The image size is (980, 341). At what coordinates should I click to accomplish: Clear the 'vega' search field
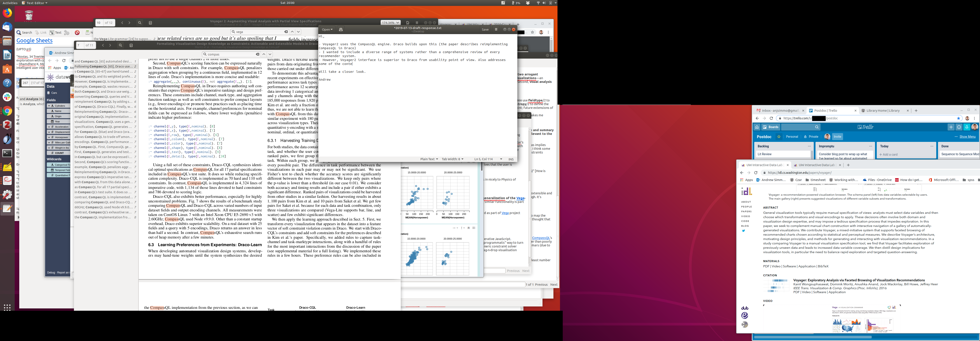point(286,32)
